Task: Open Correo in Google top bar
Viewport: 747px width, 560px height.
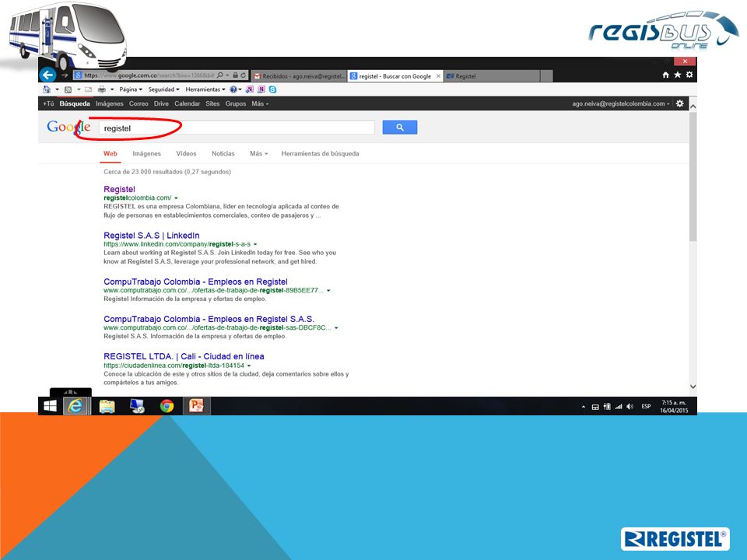Action: pos(139,103)
